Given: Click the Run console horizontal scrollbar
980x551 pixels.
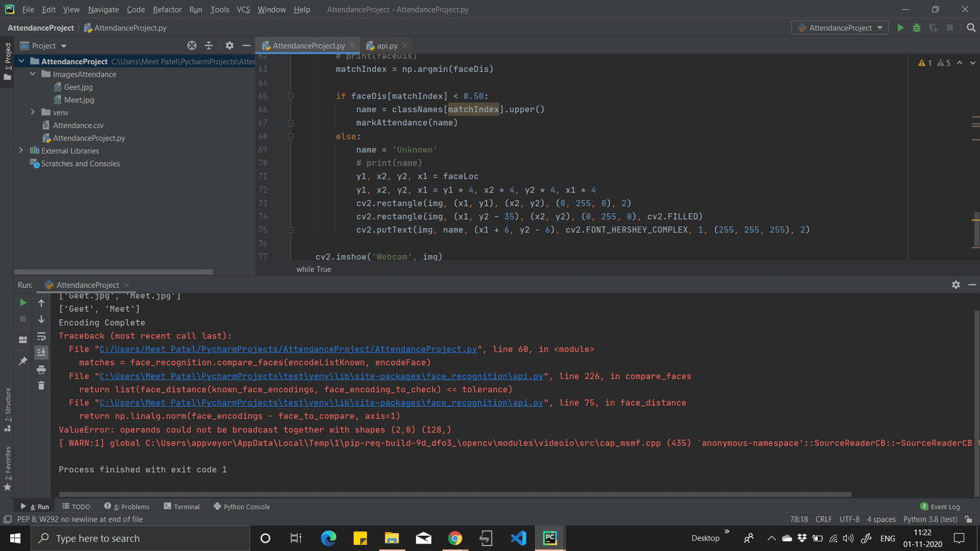Looking at the screenshot, I should (455, 495).
